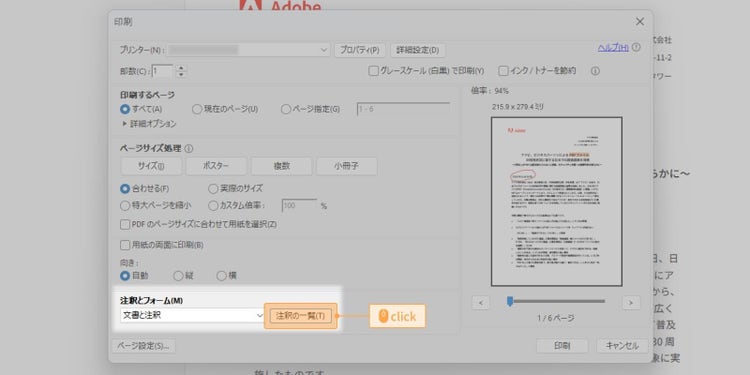Check PDFのページサイズに合わせて用紙を選択(Z)
Image resolution: width=750 pixels, height=375 pixels.
click(125, 224)
